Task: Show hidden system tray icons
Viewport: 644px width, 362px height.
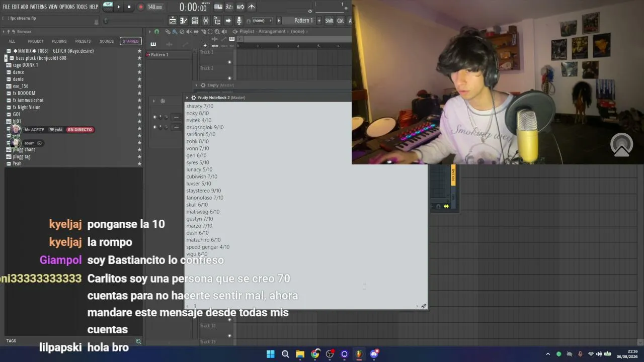Action: tap(548, 354)
